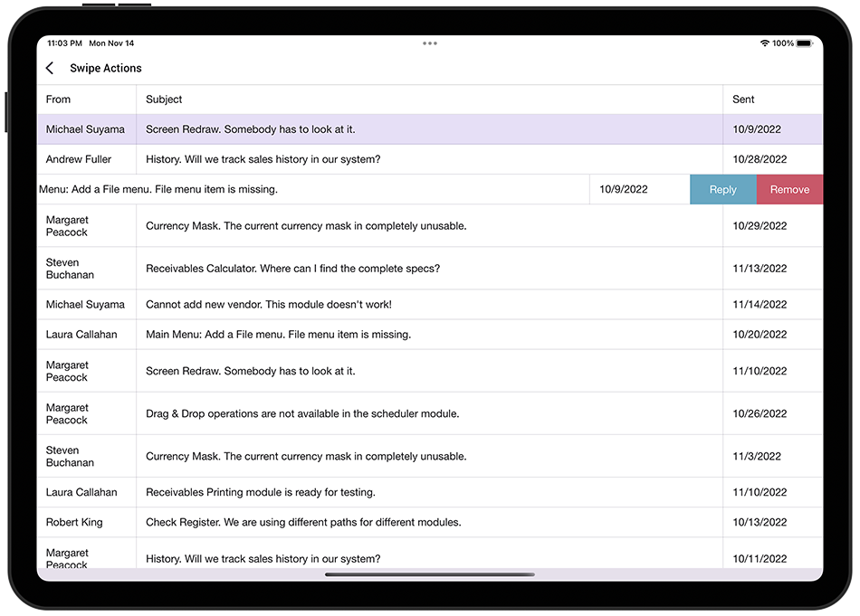Screen dimensions: 860x616
Task: Tap the Remove swipe action
Action: (789, 189)
